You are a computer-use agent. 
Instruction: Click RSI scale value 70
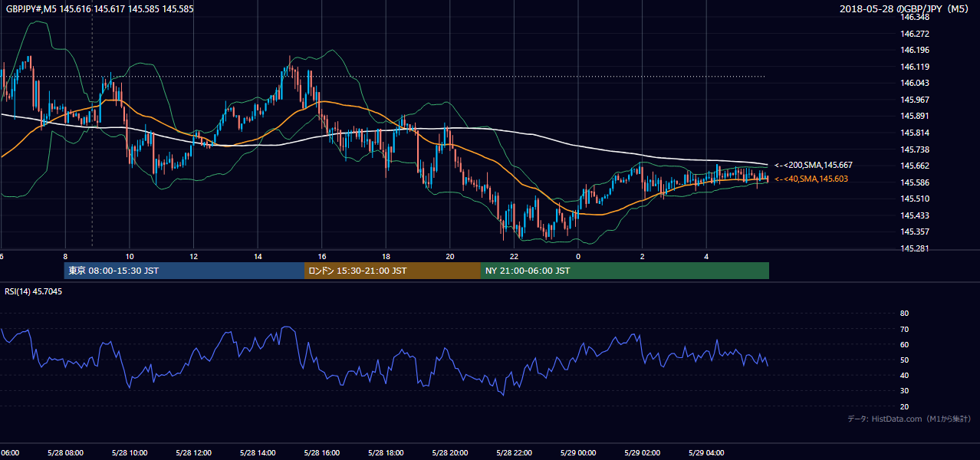(904, 329)
